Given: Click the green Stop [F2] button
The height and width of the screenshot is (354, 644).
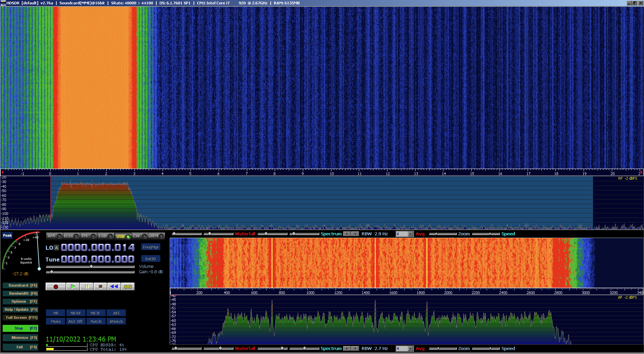Looking at the screenshot, I should click(20, 329).
